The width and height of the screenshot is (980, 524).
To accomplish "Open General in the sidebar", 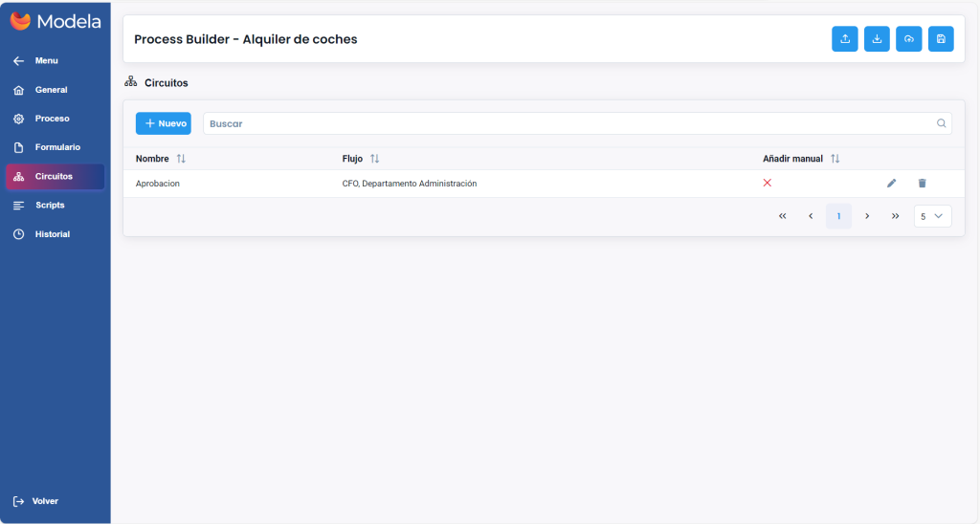I will click(x=51, y=90).
